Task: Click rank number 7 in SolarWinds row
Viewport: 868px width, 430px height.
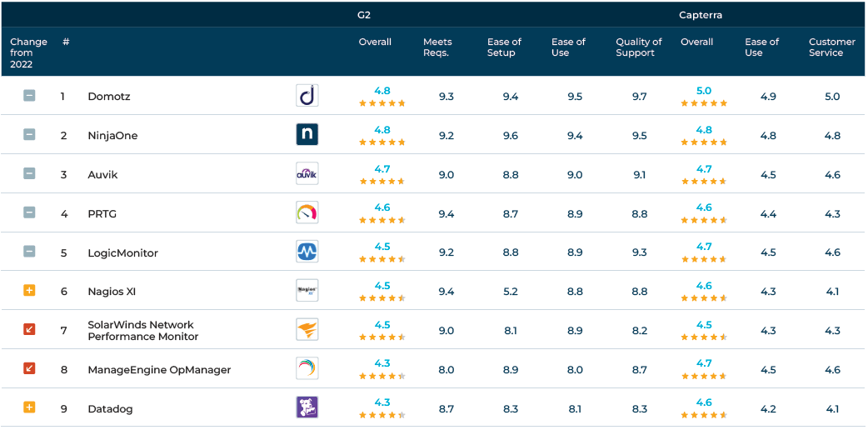Action: tap(63, 331)
